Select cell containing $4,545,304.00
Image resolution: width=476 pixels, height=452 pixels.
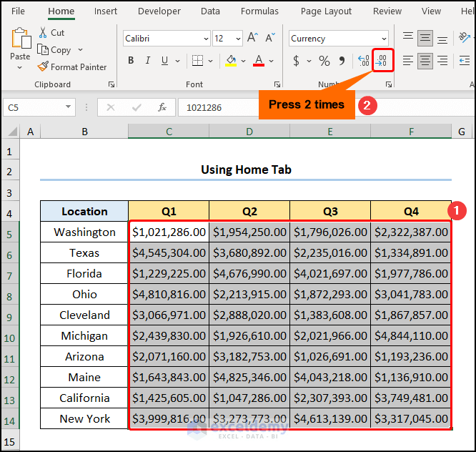(x=169, y=252)
